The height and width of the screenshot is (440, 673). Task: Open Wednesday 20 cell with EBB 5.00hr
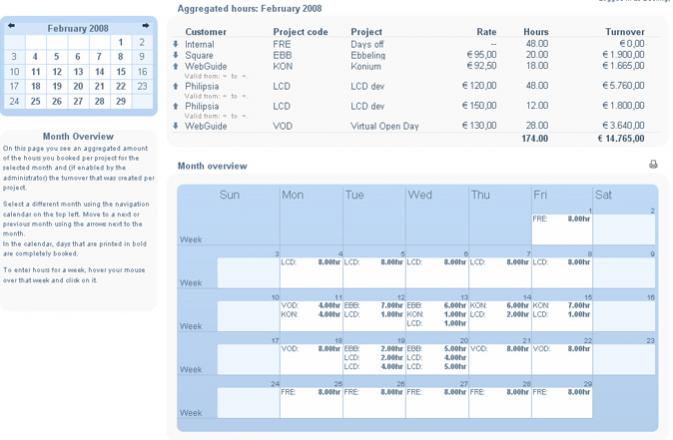click(437, 359)
